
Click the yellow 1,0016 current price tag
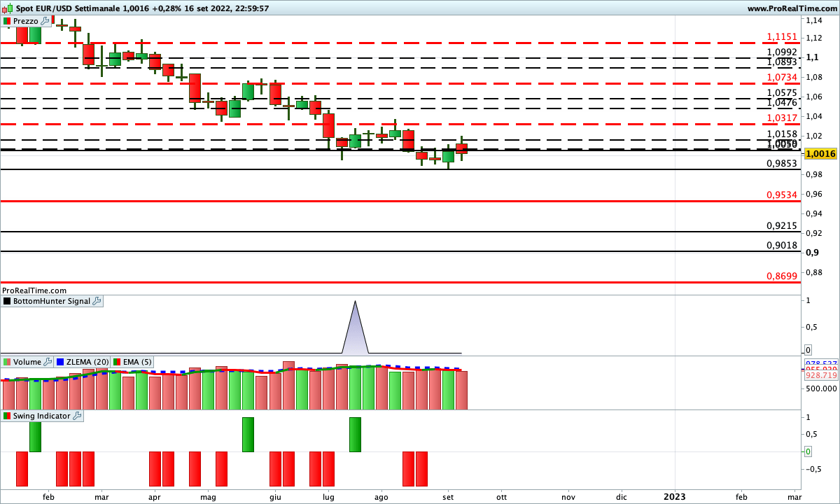coord(820,153)
